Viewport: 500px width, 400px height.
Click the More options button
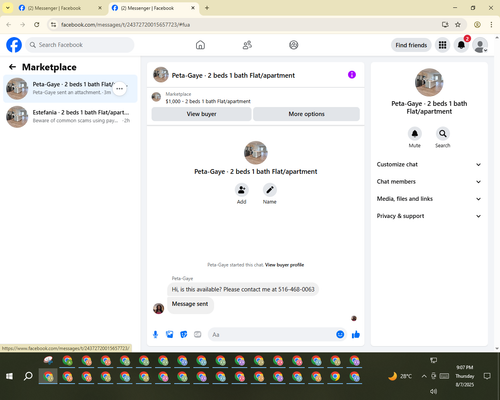306,114
